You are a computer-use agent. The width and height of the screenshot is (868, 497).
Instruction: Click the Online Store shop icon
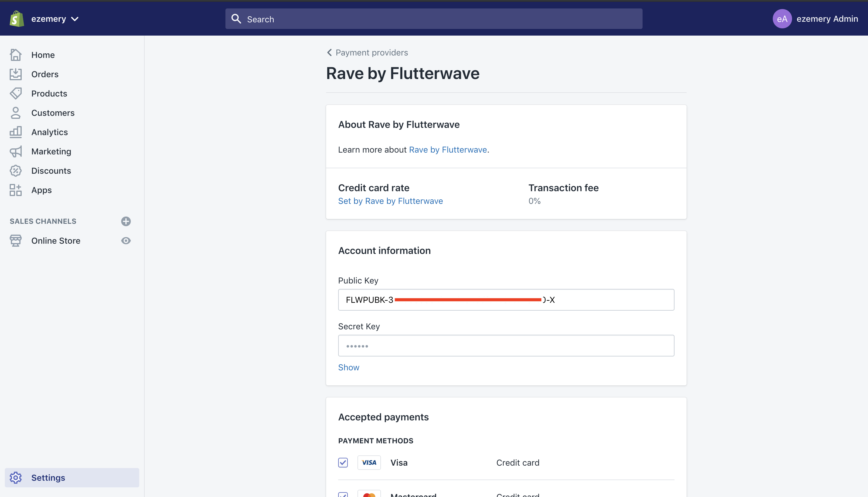(x=16, y=241)
